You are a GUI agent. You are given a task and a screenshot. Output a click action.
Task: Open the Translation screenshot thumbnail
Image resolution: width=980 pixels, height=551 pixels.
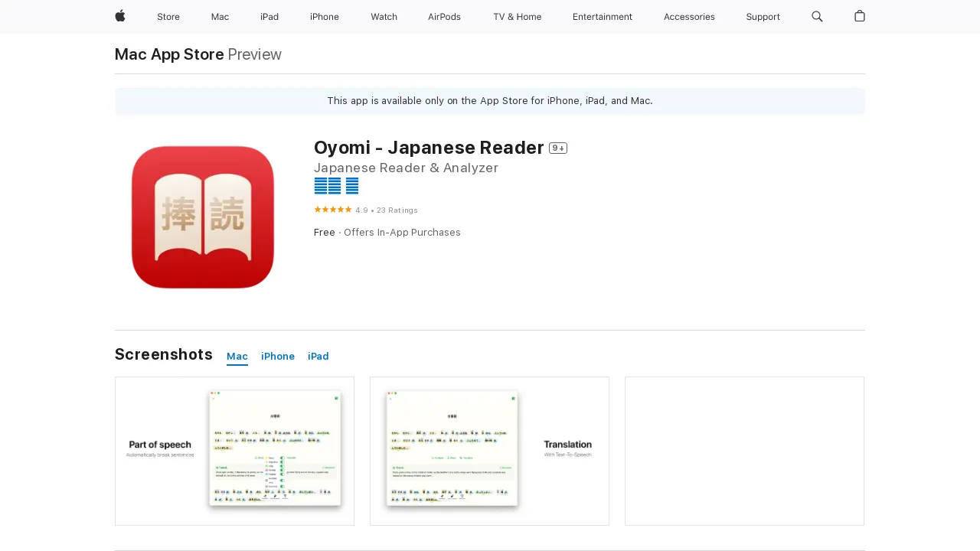coord(489,451)
